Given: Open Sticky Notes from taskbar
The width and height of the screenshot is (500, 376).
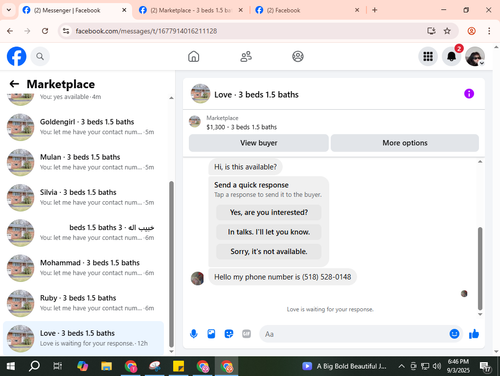Looking at the screenshot, I should 179,366.
